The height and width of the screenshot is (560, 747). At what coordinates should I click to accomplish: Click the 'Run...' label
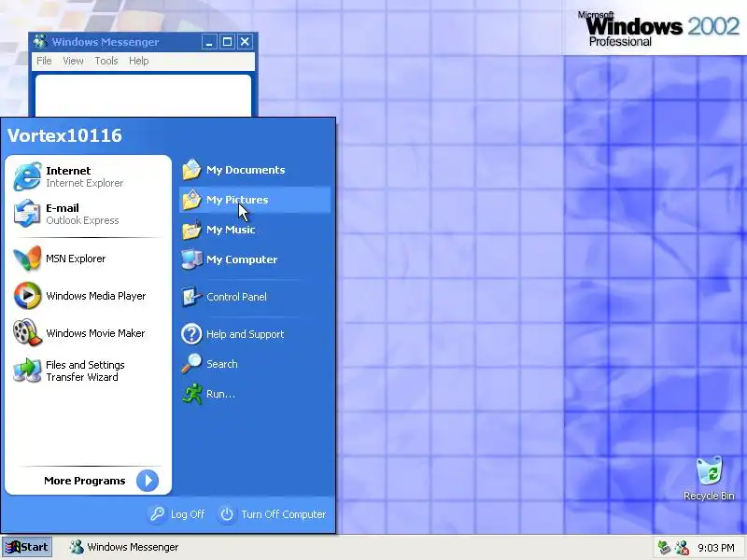point(220,394)
